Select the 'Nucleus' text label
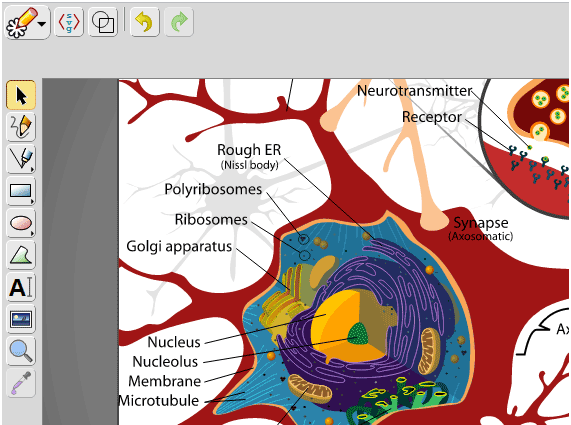 coord(174,342)
